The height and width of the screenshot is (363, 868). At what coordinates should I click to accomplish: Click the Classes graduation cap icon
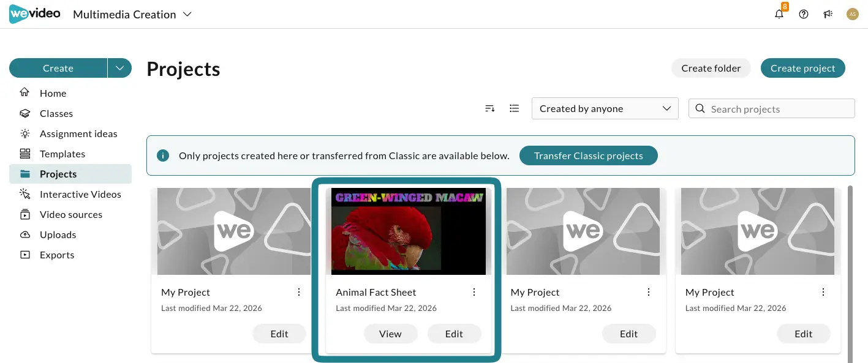[25, 113]
